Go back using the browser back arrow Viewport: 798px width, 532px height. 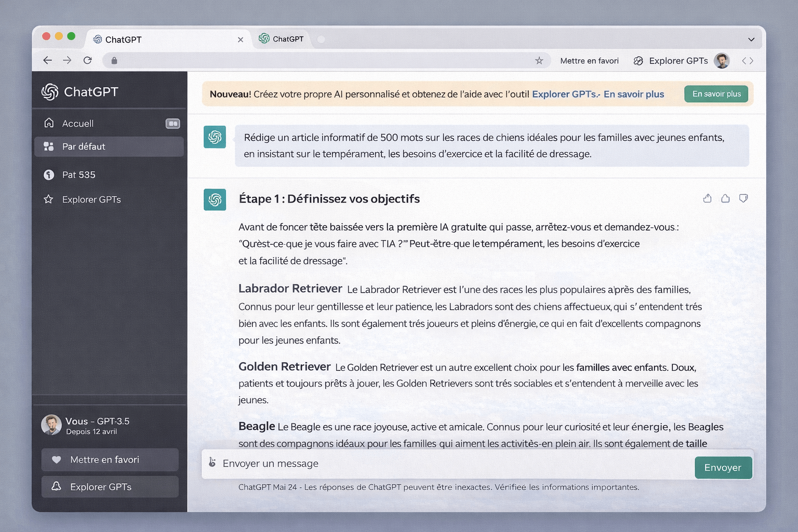[x=48, y=61]
